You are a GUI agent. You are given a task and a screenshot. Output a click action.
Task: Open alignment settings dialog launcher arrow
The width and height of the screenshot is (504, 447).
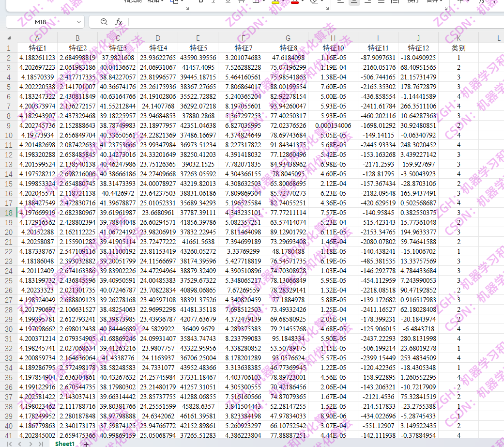(446, 8)
